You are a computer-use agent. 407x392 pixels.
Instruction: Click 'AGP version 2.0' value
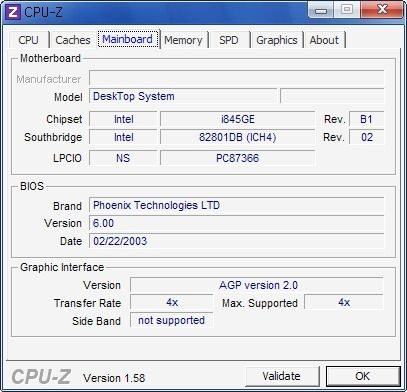click(257, 285)
